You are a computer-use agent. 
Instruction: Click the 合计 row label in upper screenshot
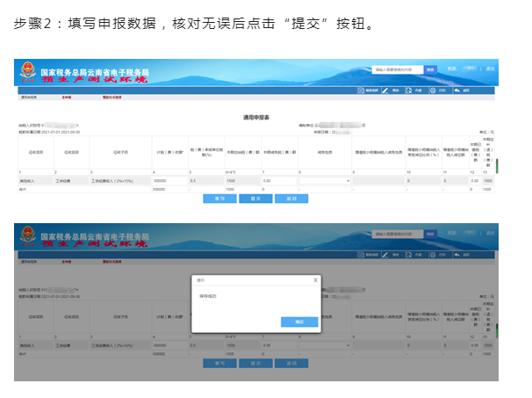point(23,190)
